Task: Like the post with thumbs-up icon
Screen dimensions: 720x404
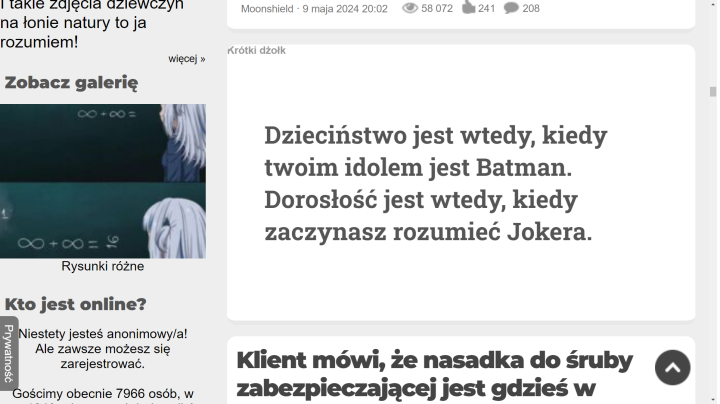Action: click(467, 8)
